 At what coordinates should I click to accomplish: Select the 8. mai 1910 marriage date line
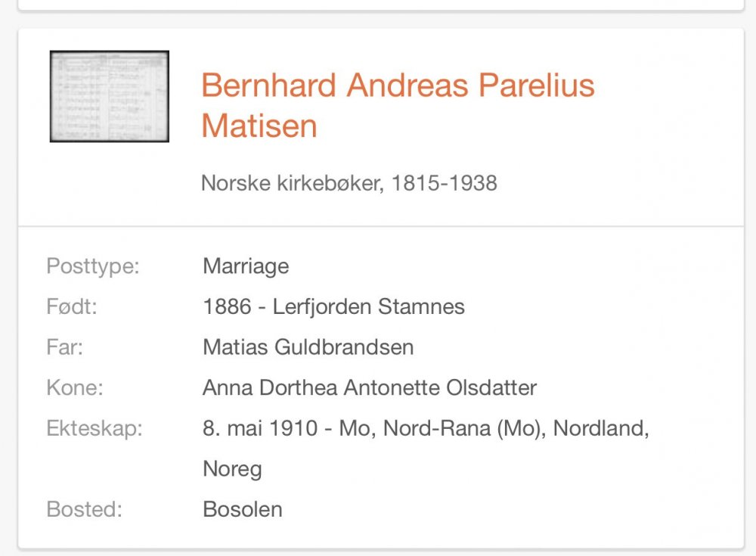[426, 428]
